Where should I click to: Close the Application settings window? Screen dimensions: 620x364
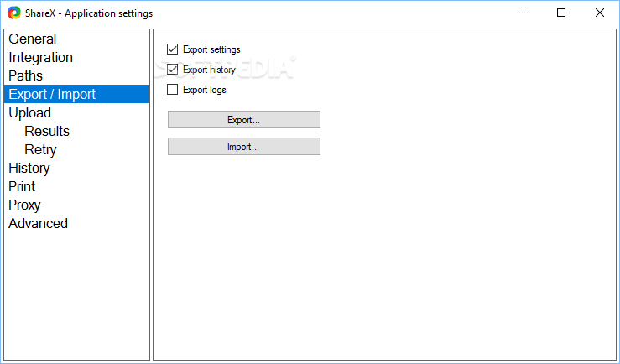(x=599, y=13)
